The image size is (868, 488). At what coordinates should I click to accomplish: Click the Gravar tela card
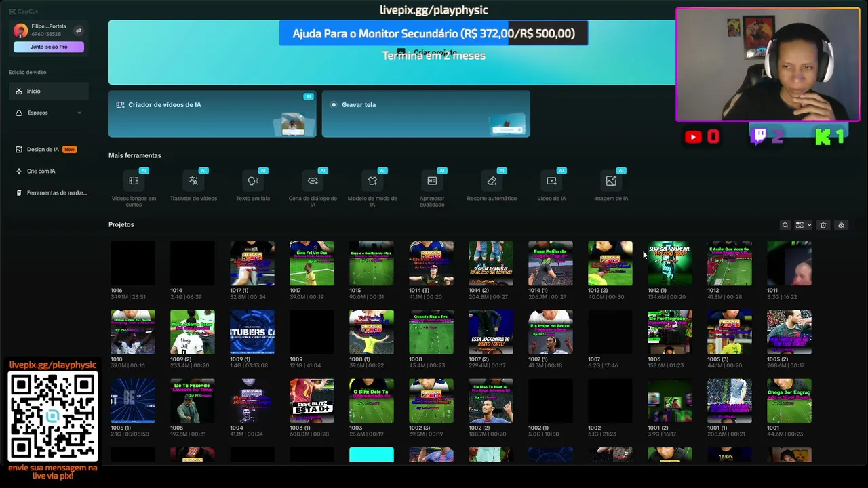tap(426, 114)
